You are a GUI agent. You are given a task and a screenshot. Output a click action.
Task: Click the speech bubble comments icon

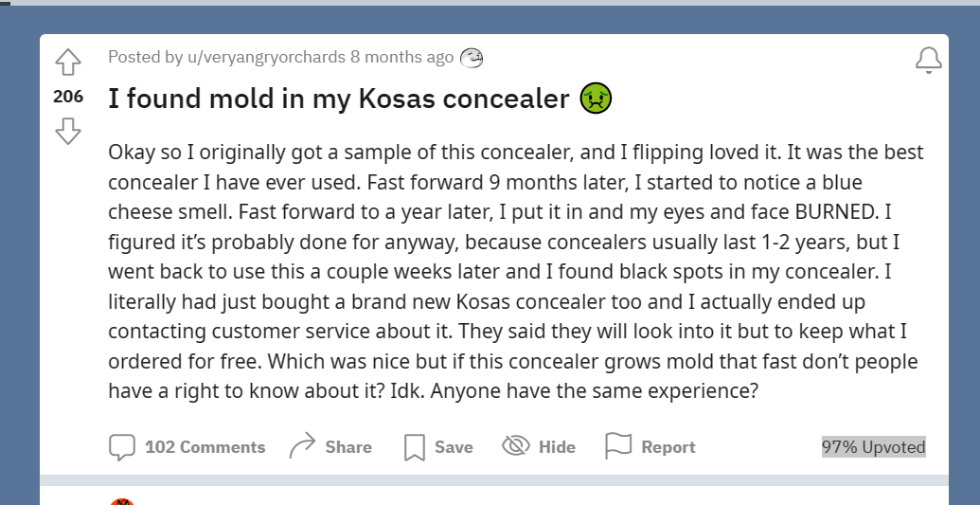coord(122,447)
